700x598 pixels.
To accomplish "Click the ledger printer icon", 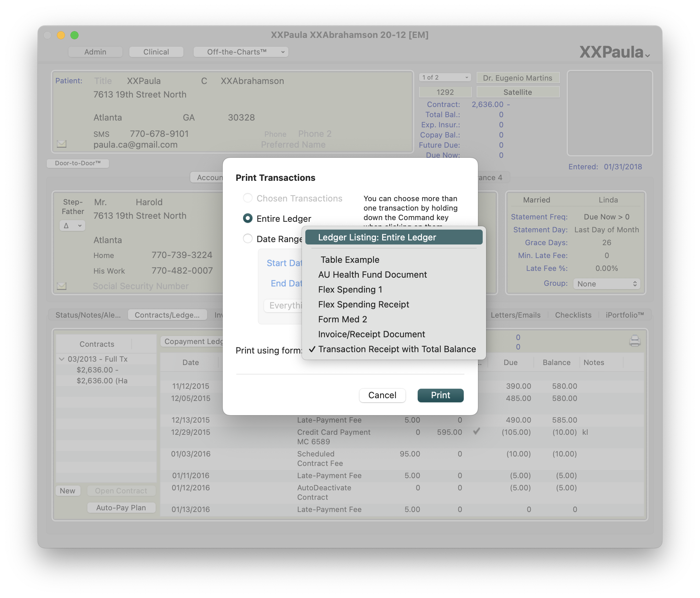I will pos(635,341).
